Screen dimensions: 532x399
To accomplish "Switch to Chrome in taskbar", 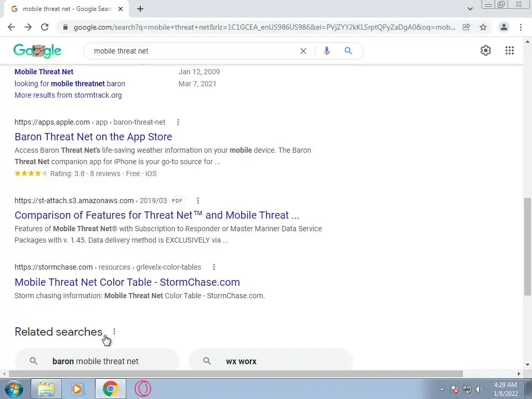I will (x=110, y=389).
